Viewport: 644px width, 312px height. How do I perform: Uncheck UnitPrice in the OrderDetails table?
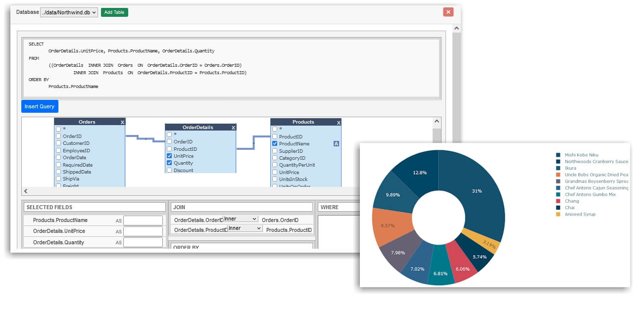coord(169,156)
